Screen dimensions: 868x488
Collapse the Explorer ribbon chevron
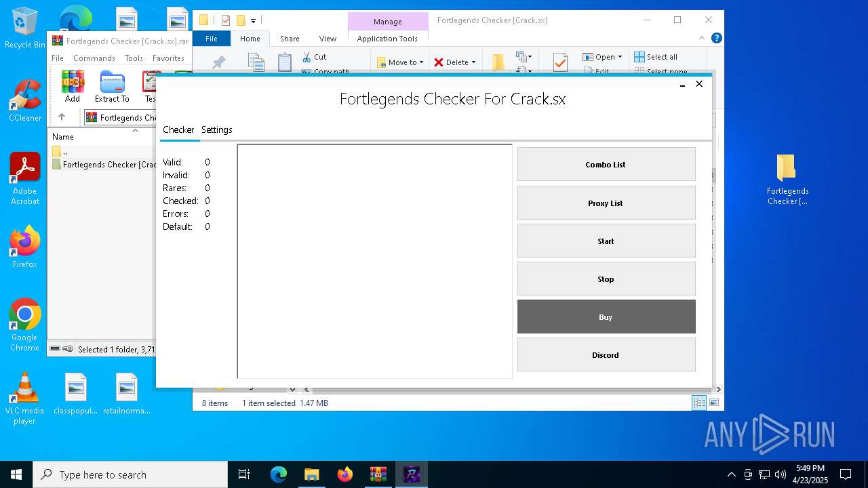[702, 39]
